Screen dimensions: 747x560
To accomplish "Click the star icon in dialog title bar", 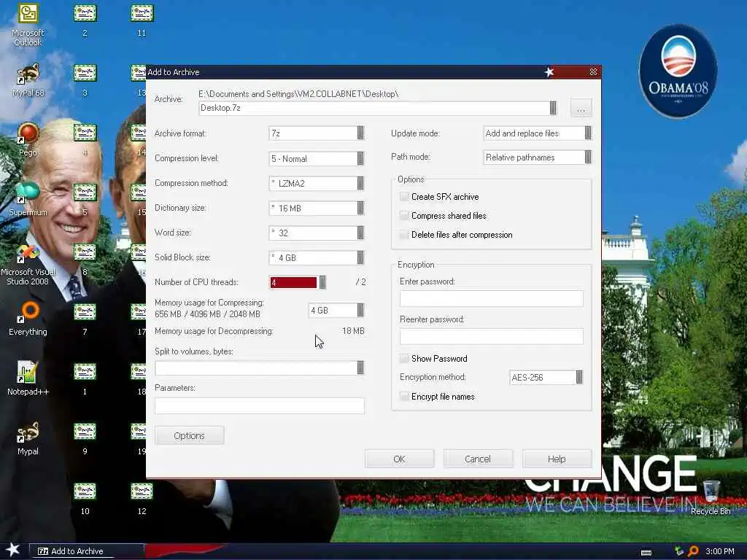I will [549, 72].
